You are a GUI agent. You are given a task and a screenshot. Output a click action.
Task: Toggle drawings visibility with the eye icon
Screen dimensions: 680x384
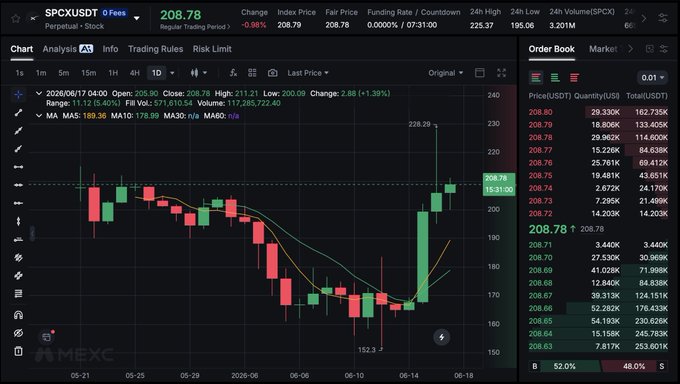pyautogui.click(x=18, y=333)
